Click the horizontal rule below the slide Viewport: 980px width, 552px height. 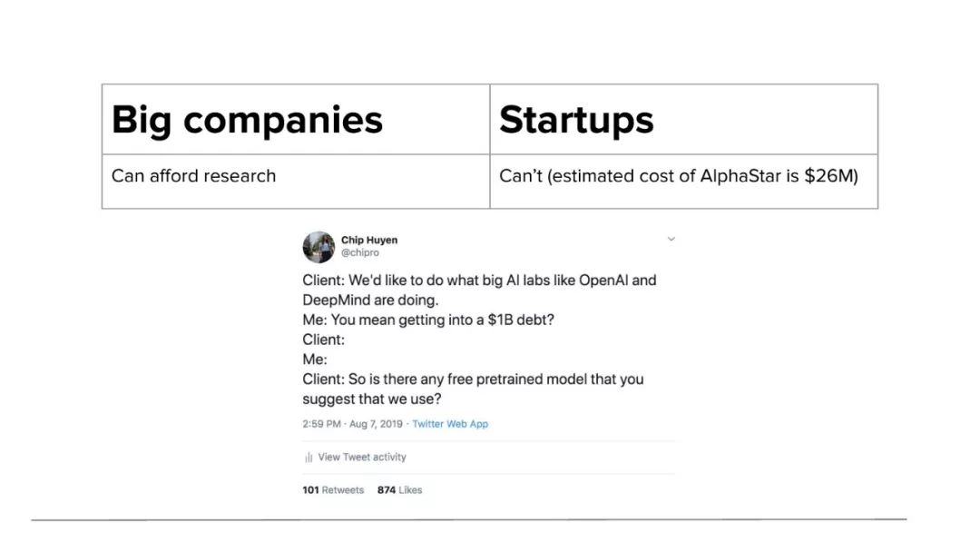coord(469,519)
